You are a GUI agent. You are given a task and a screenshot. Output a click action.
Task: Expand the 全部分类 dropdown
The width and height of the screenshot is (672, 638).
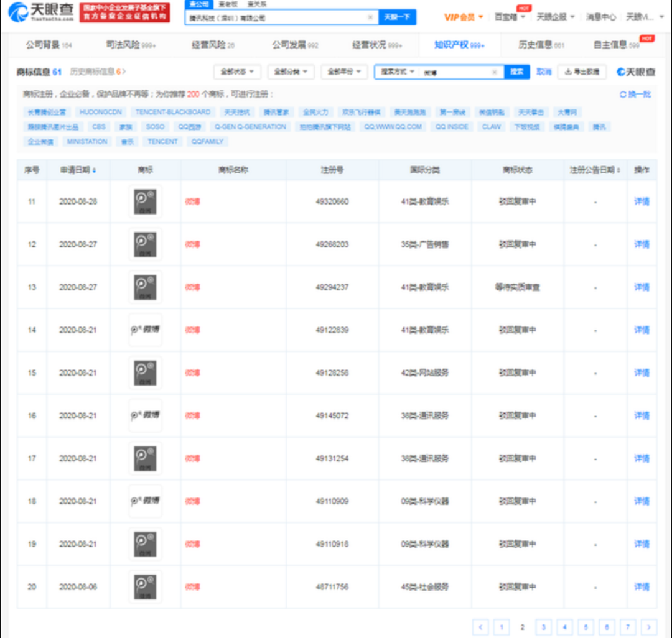coord(291,72)
